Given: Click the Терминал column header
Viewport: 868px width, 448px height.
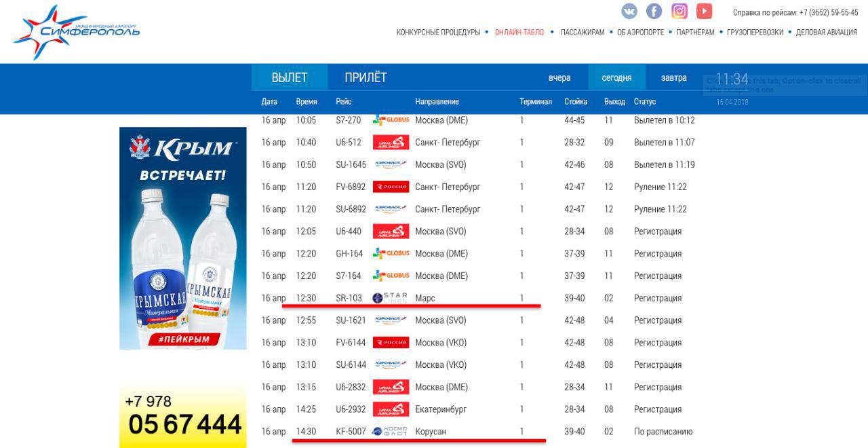Looking at the screenshot, I should (x=536, y=102).
